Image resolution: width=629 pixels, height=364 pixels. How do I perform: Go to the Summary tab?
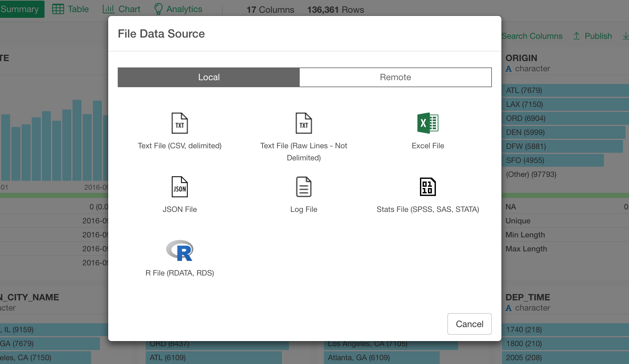click(20, 9)
